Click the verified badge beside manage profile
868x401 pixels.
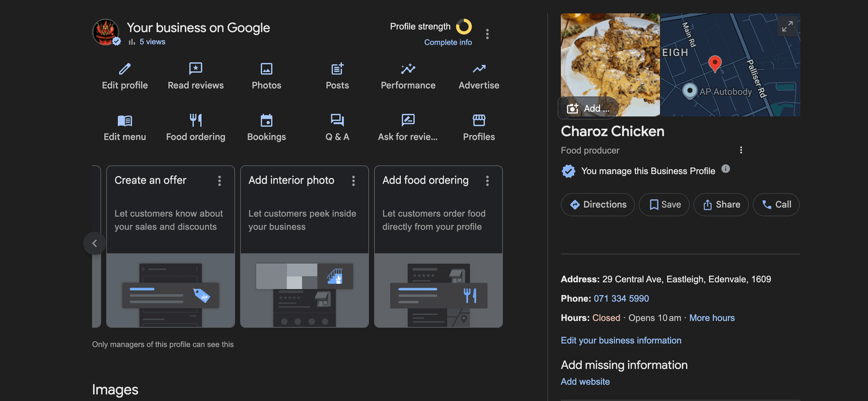pyautogui.click(x=569, y=171)
